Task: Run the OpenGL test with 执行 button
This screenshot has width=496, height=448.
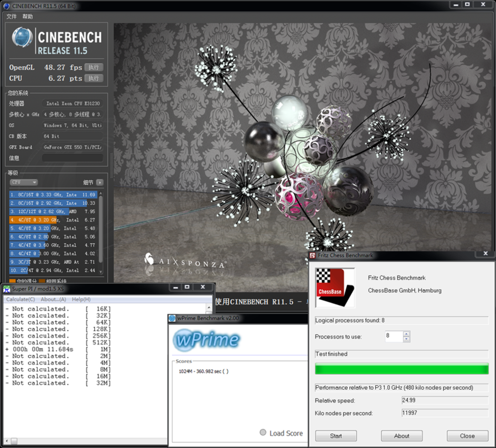Action: pos(93,67)
